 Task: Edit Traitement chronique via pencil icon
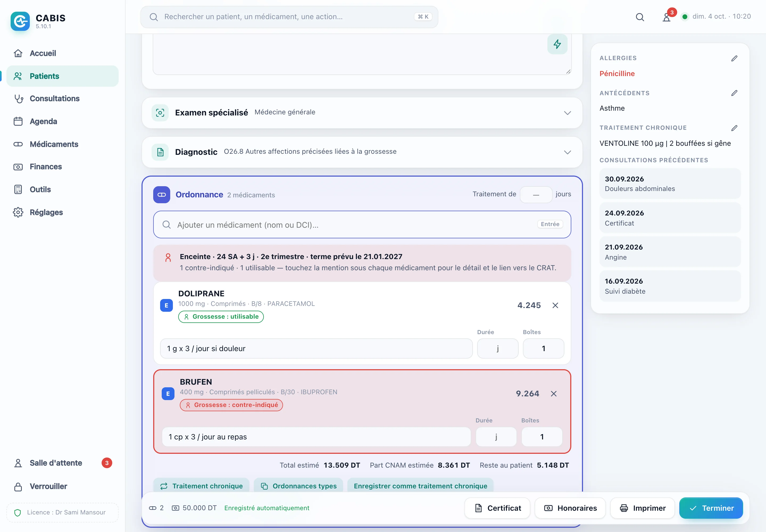click(734, 128)
